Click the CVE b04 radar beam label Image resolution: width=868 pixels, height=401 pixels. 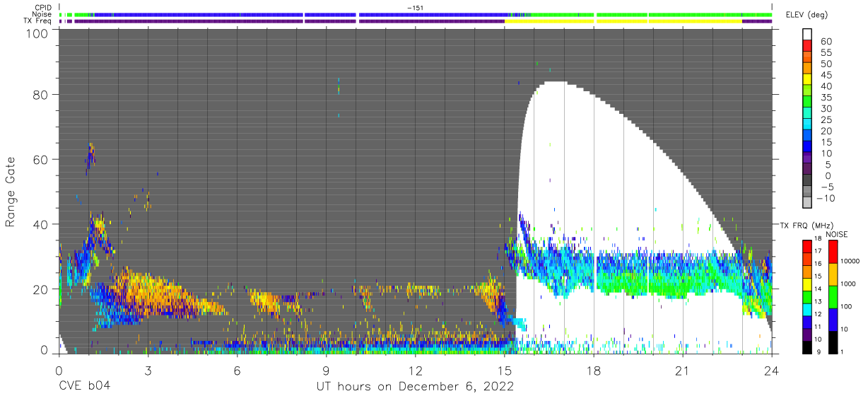tap(84, 387)
